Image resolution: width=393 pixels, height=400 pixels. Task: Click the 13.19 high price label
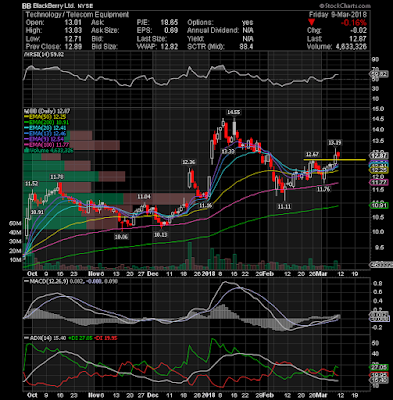pos(334,143)
